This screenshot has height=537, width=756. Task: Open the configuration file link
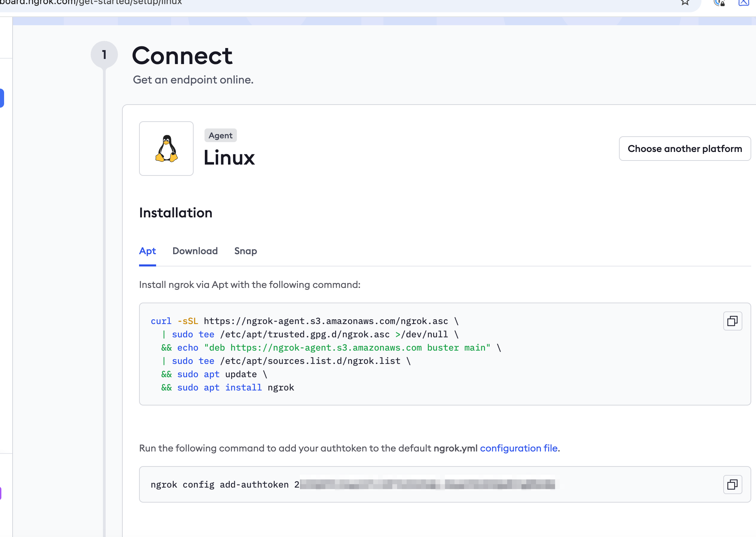(518, 448)
